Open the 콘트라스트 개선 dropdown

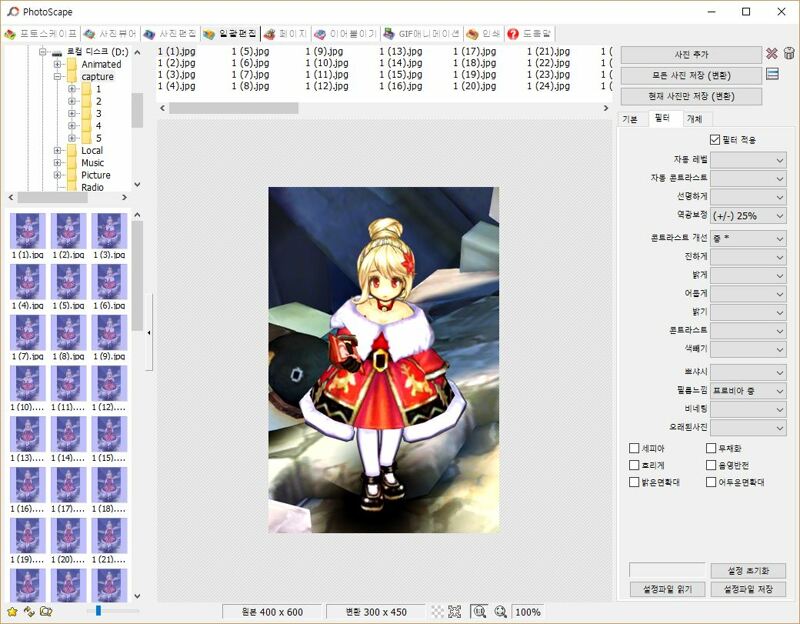click(748, 238)
